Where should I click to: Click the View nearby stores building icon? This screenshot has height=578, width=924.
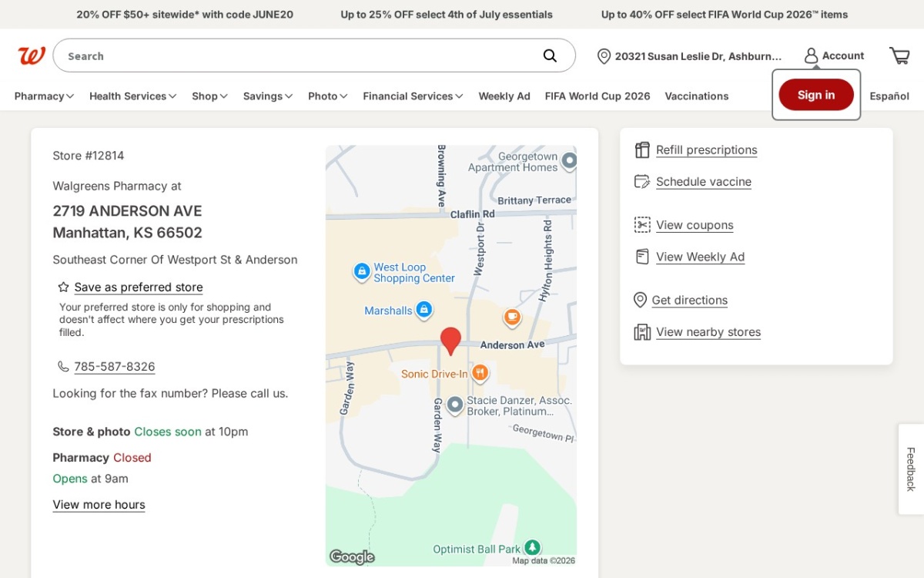coord(642,331)
